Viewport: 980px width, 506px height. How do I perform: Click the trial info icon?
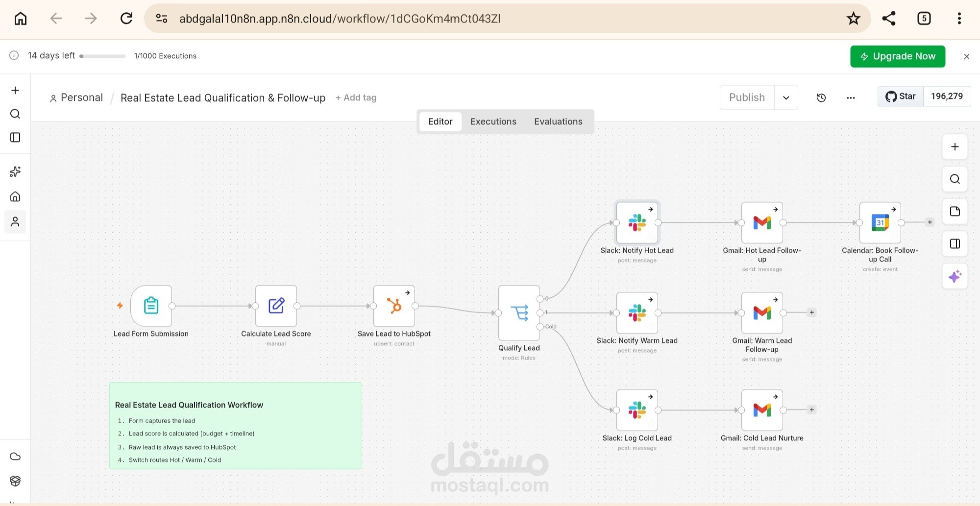coord(14,55)
